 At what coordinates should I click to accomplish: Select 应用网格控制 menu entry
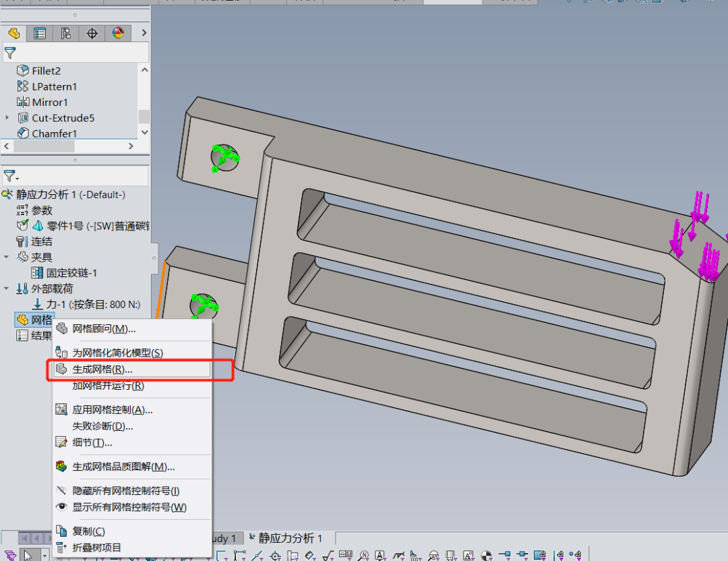click(x=112, y=410)
